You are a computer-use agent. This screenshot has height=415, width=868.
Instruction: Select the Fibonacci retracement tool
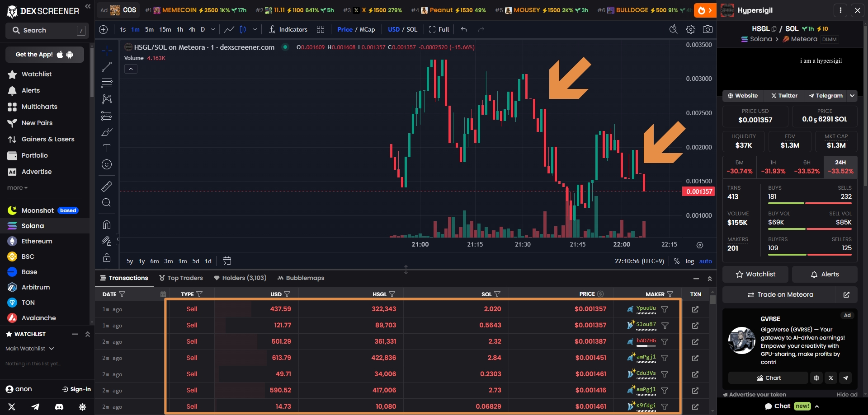[x=107, y=83]
